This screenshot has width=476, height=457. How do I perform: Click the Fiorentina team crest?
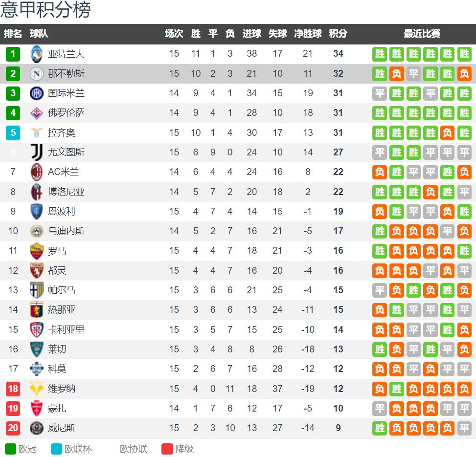[37, 113]
